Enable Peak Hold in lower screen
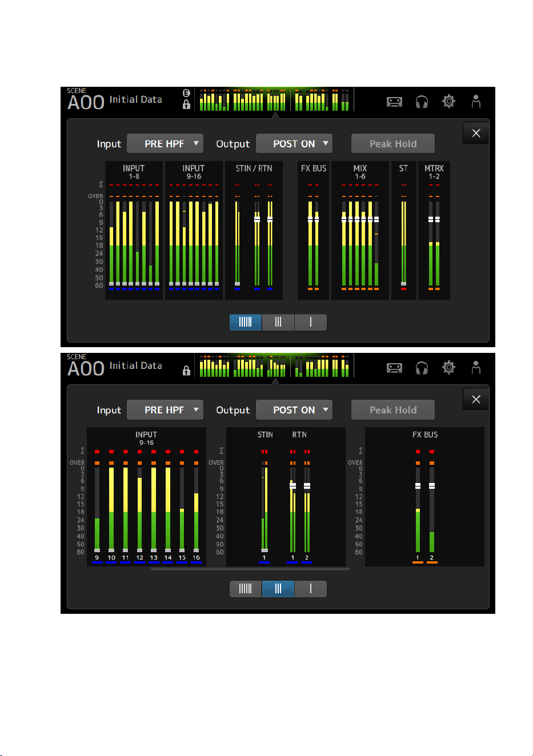533x756 pixels. click(393, 410)
